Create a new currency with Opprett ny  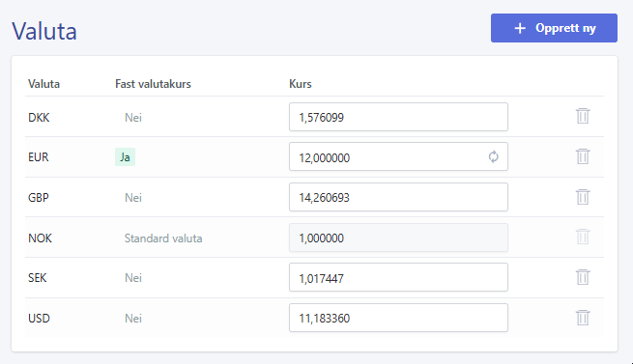pyautogui.click(x=554, y=28)
